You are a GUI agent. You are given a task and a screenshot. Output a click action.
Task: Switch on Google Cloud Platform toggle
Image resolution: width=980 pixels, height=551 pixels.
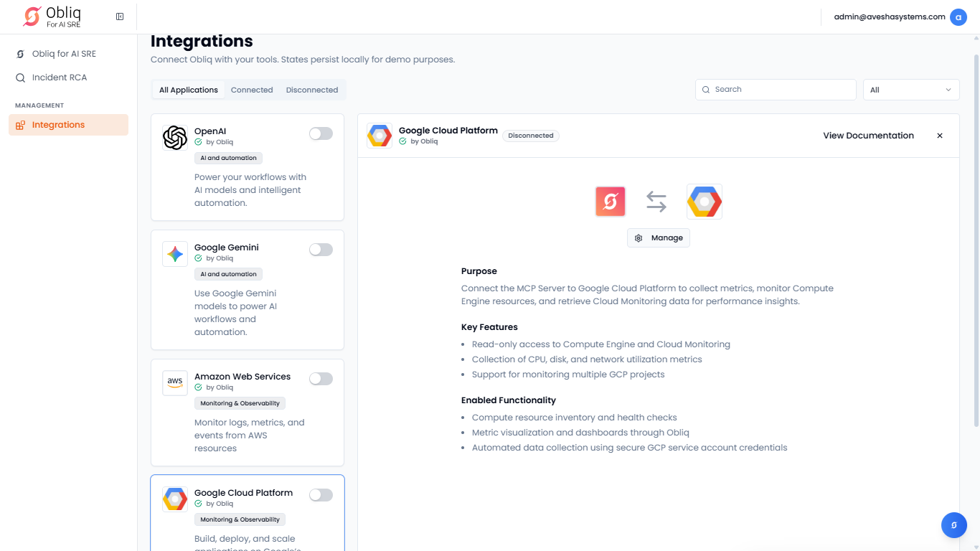(x=321, y=495)
